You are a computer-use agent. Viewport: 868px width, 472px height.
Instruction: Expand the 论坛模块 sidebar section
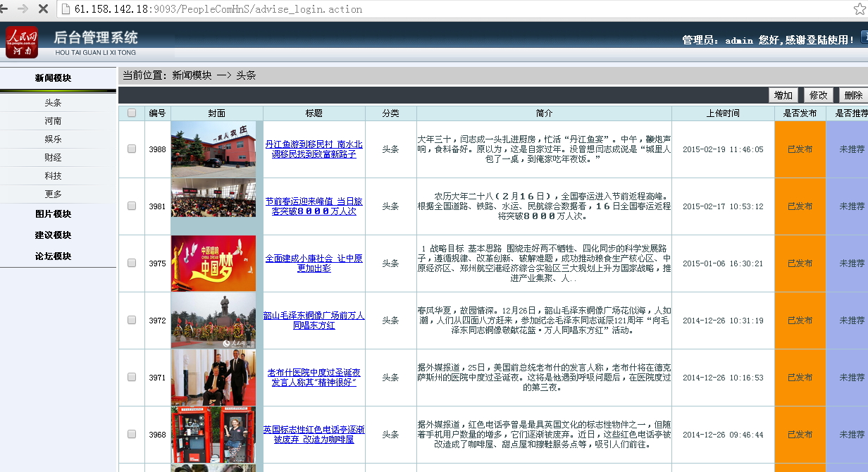(54, 256)
